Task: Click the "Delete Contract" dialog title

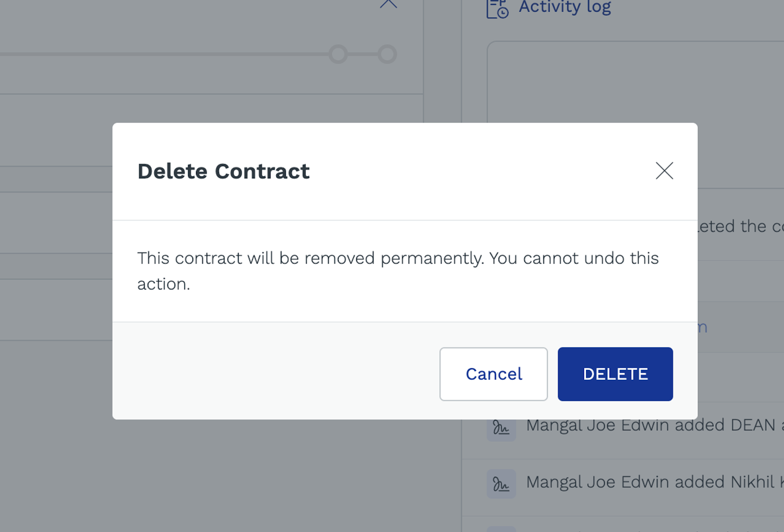Action: tap(223, 171)
